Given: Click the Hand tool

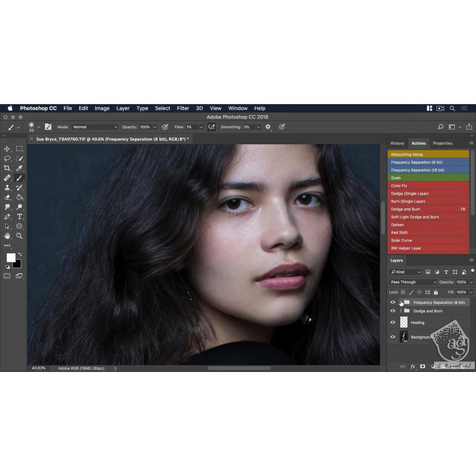Looking at the screenshot, I should coord(8,235).
